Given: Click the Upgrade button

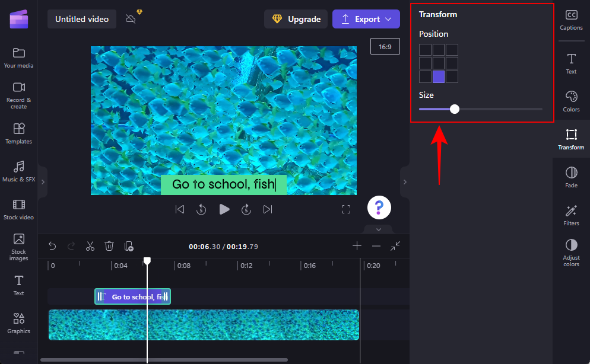Looking at the screenshot, I should (x=296, y=19).
